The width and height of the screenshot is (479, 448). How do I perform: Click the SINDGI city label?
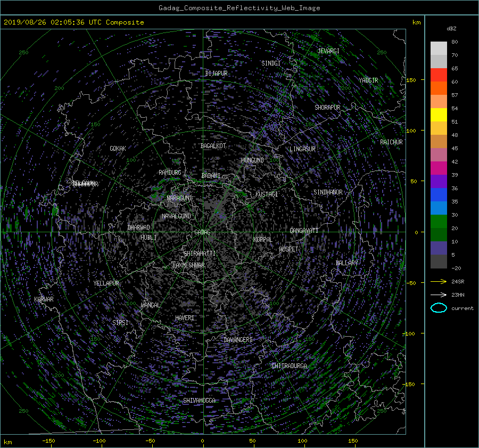click(271, 63)
